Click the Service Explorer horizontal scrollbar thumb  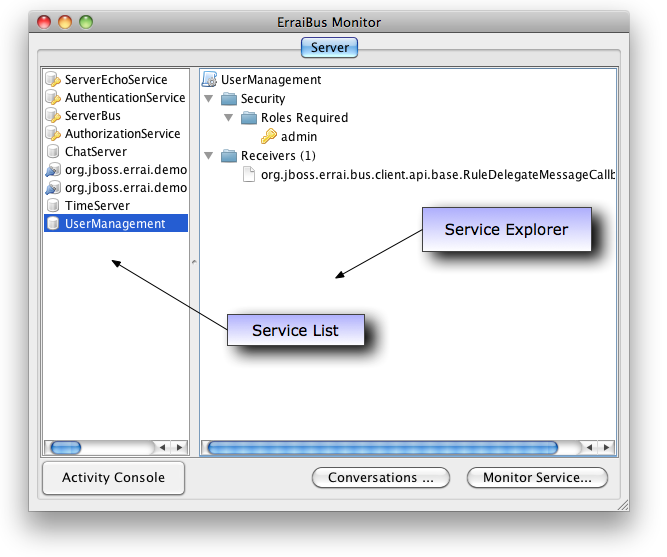pos(383,448)
